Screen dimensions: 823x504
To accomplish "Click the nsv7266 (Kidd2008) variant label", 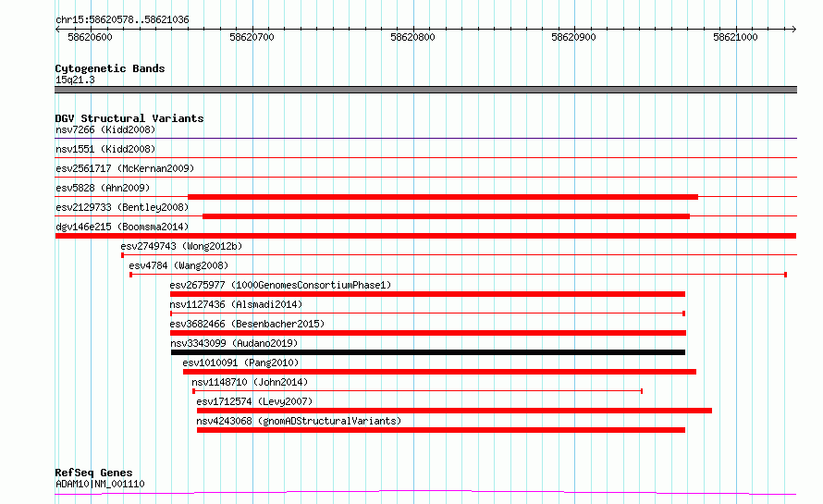I will click(105, 129).
